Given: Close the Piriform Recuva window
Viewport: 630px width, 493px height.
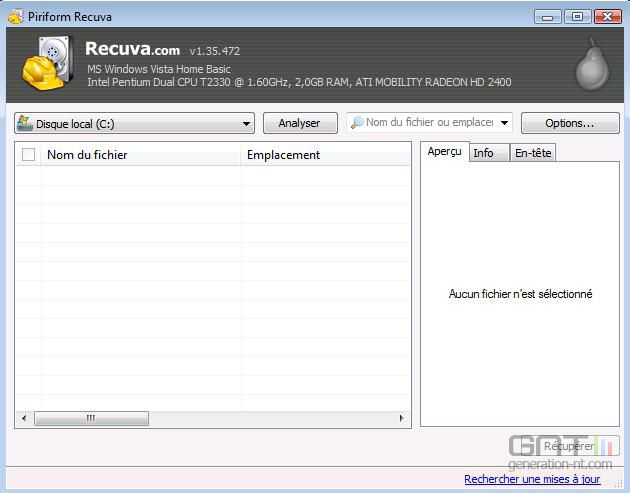Looking at the screenshot, I should [608, 16].
